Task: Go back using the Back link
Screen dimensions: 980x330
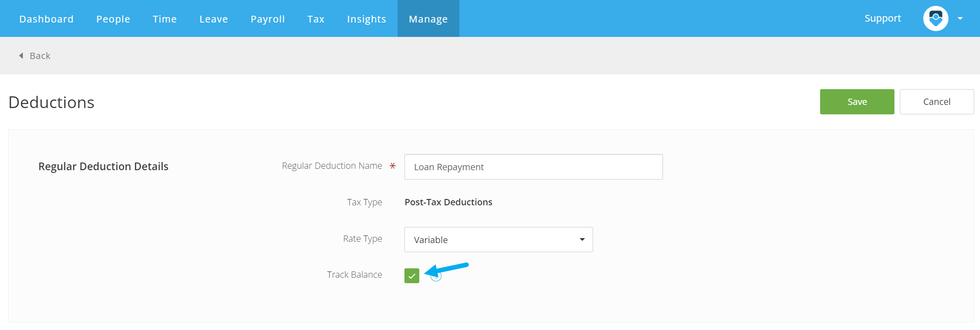Action: click(40, 56)
